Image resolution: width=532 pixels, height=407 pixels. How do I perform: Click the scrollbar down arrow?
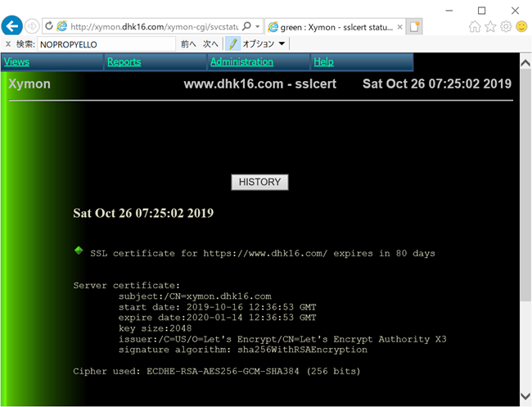525,396
